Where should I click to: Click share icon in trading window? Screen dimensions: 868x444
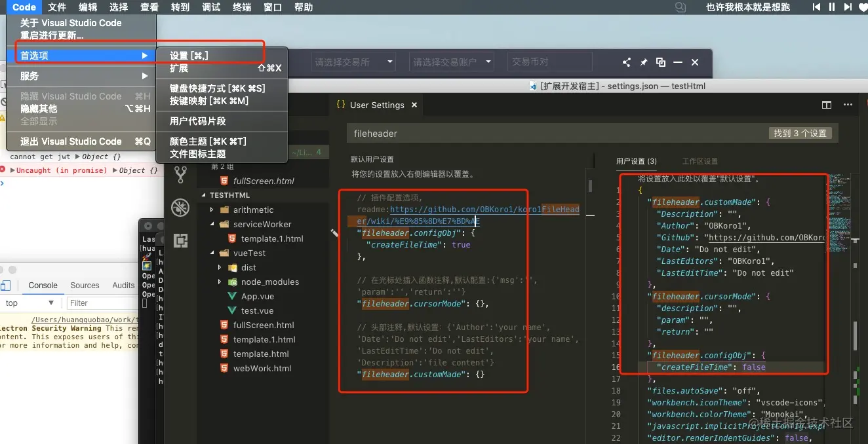click(626, 62)
